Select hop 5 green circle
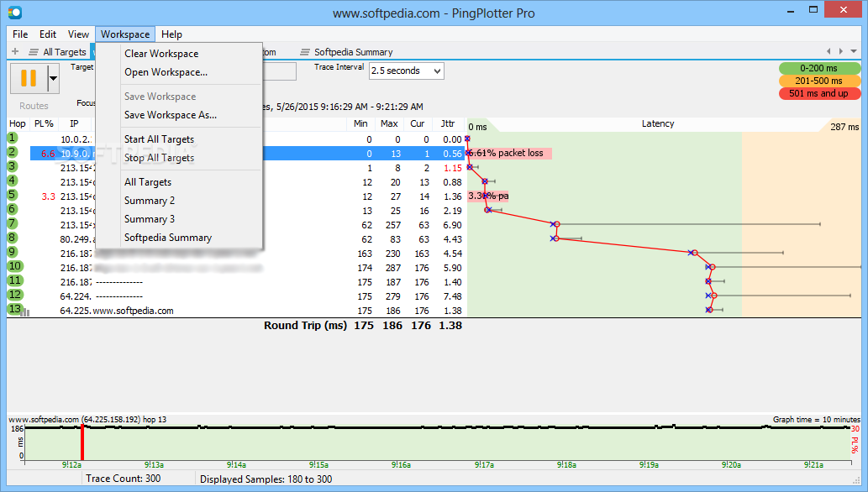868x492 pixels. tap(13, 196)
